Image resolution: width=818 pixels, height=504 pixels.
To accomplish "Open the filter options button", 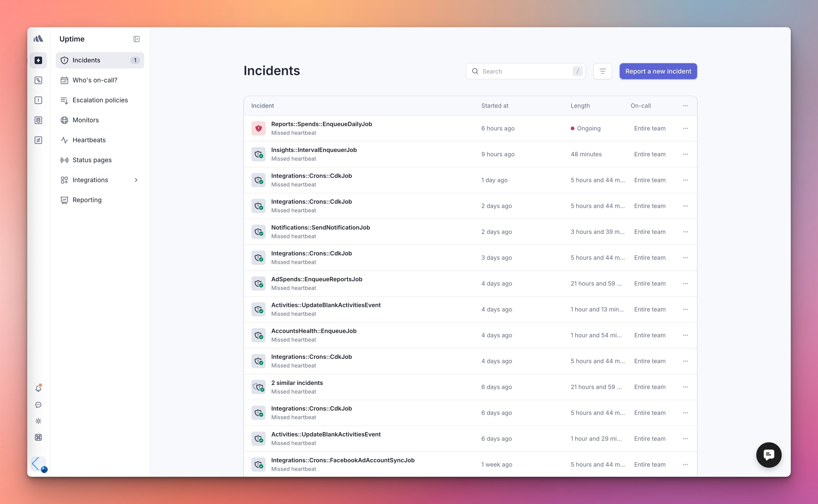I will pos(602,71).
